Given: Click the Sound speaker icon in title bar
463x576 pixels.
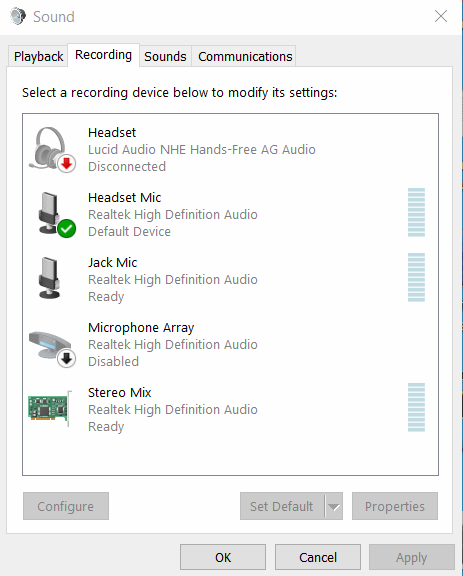Looking at the screenshot, I should (x=18, y=17).
